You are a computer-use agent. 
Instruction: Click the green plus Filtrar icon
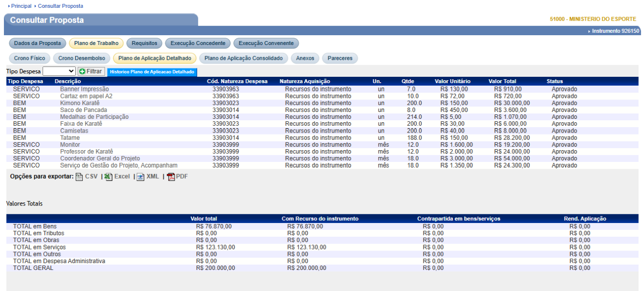82,71
